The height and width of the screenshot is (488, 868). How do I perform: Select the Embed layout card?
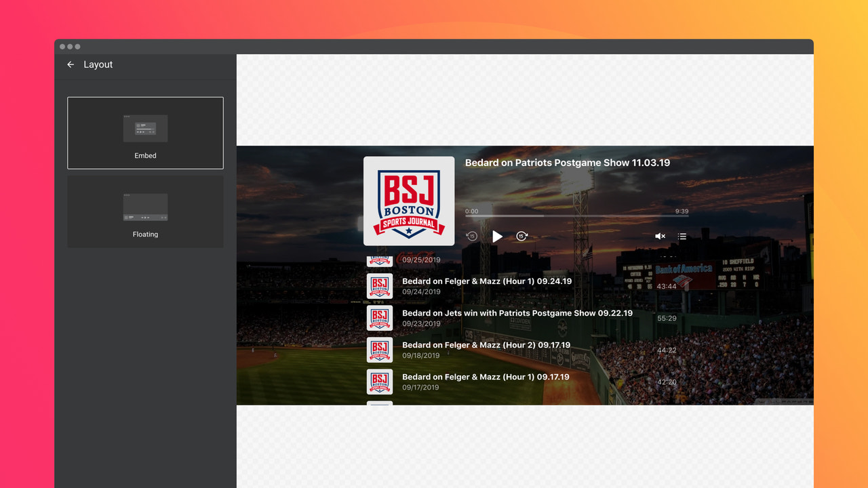145,133
